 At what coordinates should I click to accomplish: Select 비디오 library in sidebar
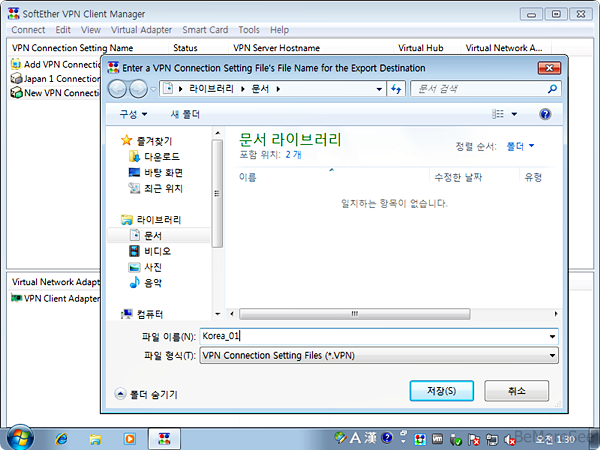[150, 251]
